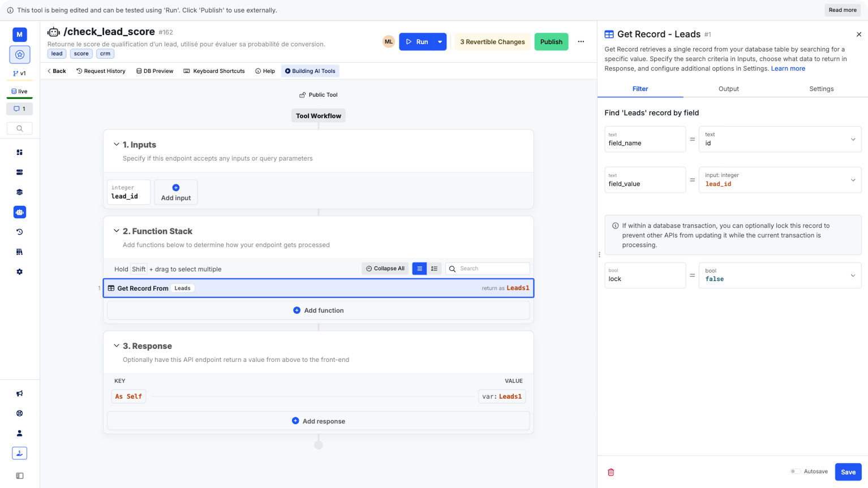Switch to the Output tab
Viewport: 868px width, 488px height.
[729, 89]
